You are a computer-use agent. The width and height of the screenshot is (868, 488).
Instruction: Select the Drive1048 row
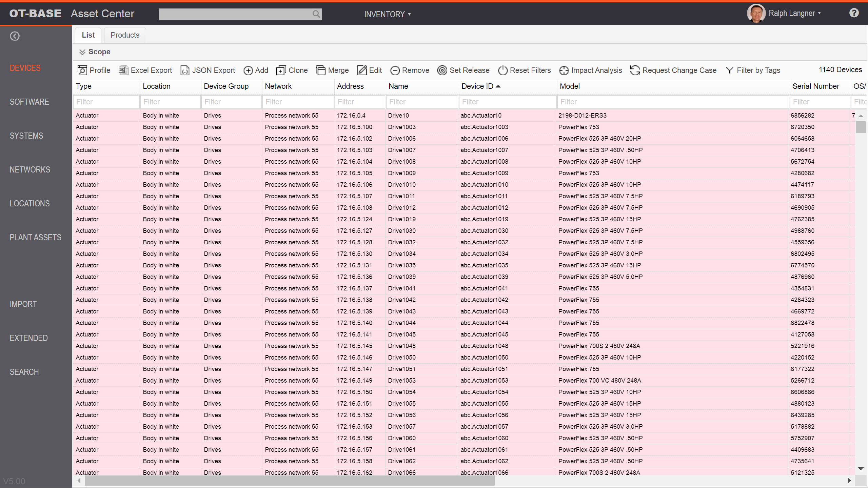pyautogui.click(x=463, y=346)
